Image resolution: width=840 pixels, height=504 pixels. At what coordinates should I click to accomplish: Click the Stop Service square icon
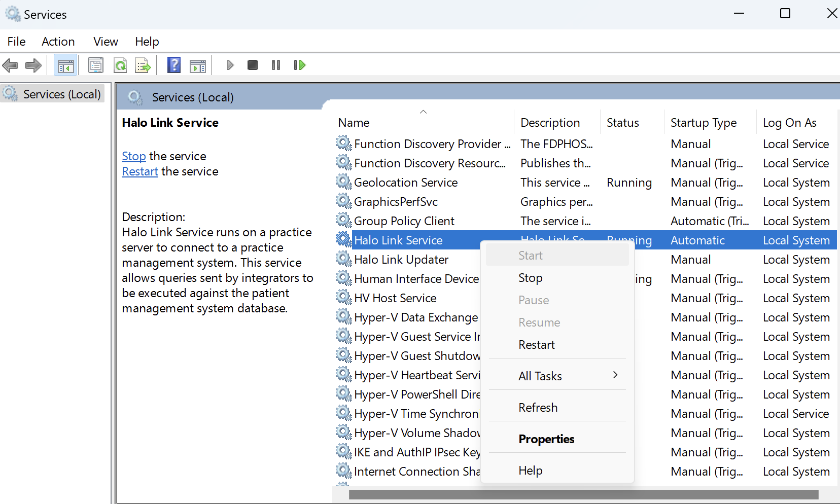point(253,65)
